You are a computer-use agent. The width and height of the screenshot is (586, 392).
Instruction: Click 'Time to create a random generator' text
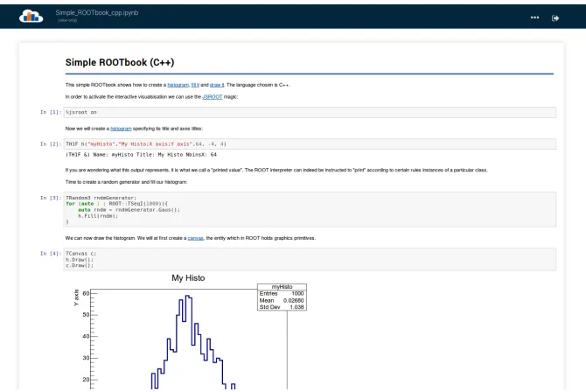click(126, 182)
